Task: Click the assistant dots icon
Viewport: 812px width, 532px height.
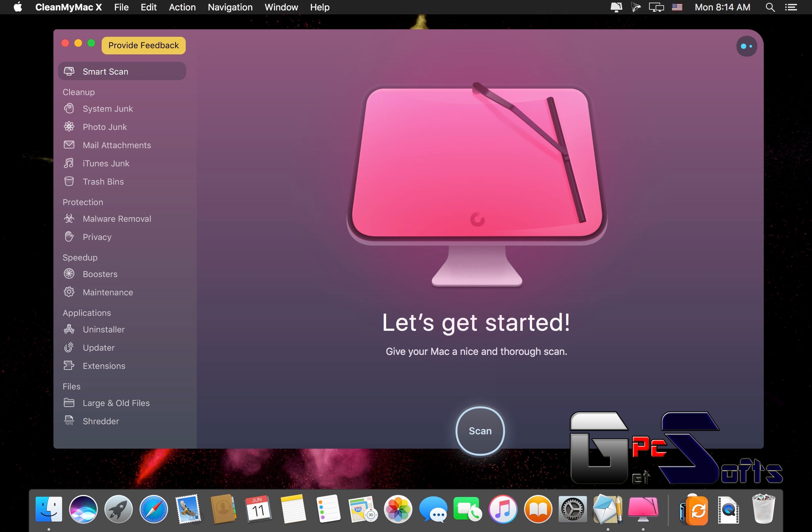Action: 747,46
